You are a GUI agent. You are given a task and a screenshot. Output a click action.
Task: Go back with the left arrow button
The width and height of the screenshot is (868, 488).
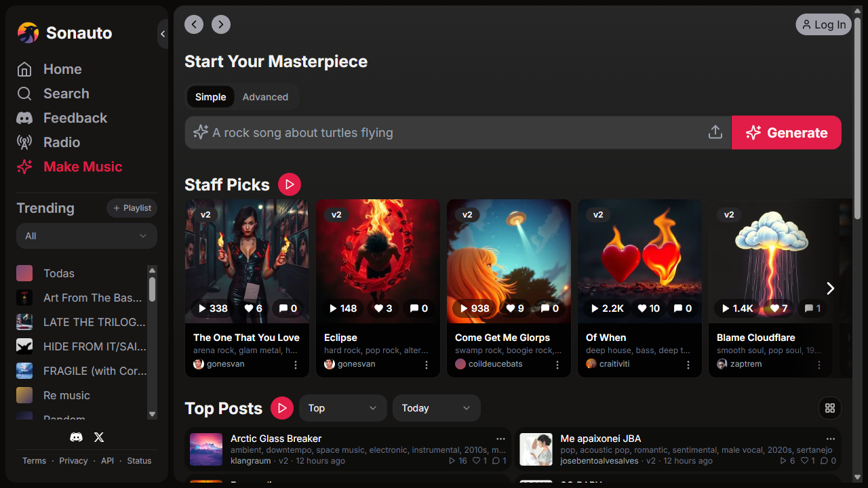pos(194,24)
